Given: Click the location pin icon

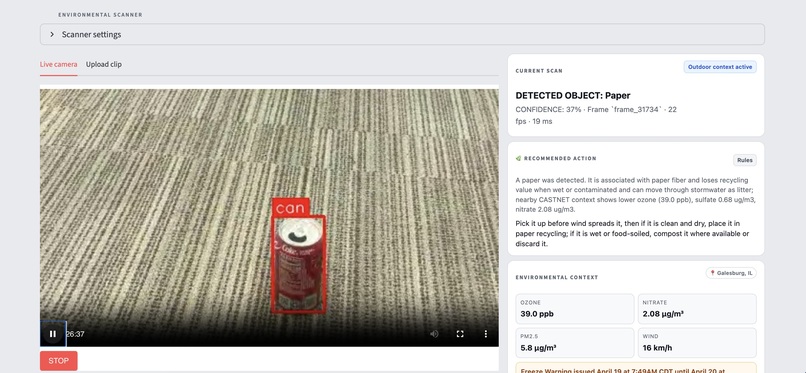Looking at the screenshot, I should coord(712,273).
